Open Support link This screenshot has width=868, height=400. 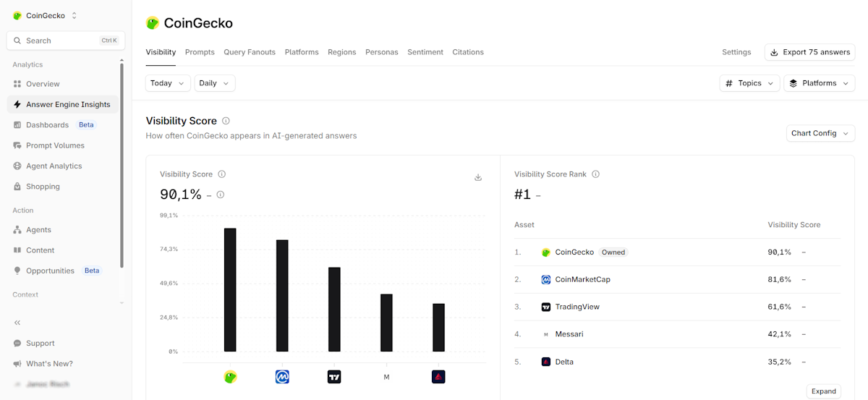coord(41,344)
